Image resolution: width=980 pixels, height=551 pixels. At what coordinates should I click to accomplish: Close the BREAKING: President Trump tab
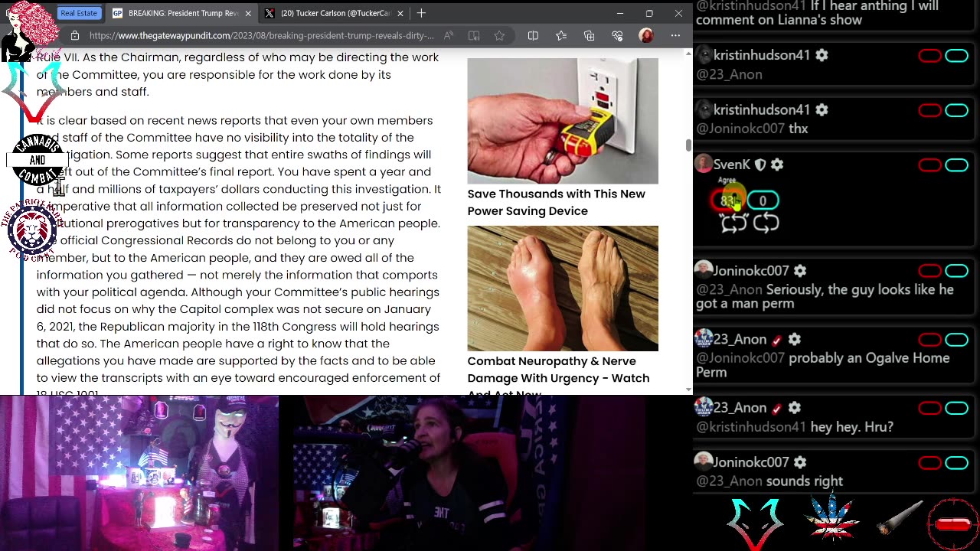click(247, 13)
